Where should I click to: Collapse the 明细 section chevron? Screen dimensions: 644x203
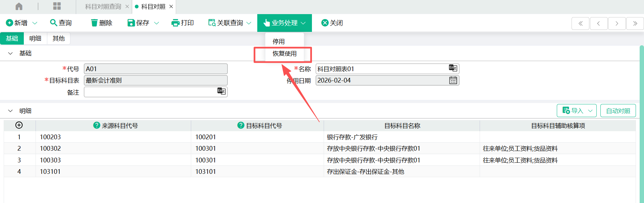10,111
